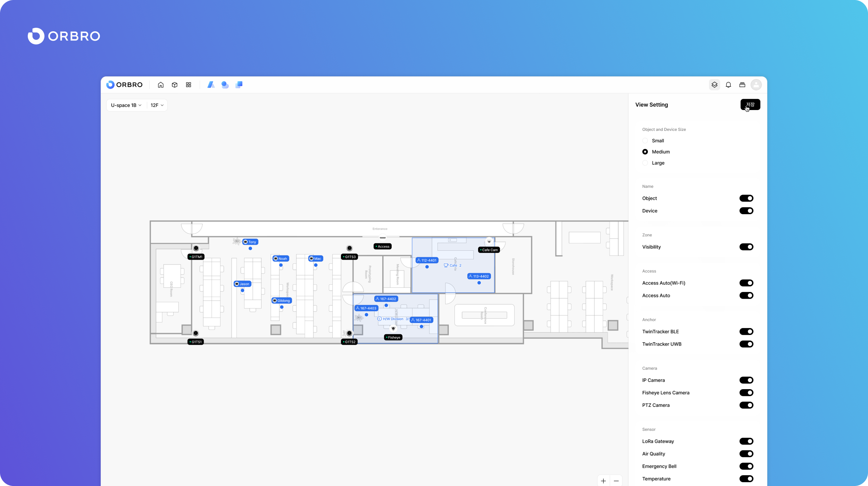The width and height of the screenshot is (868, 486).
Task: Click the black save button
Action: (750, 104)
